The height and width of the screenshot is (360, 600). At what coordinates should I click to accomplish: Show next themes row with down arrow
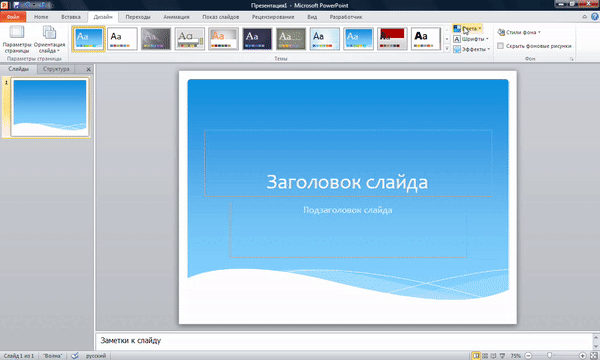[x=447, y=39]
